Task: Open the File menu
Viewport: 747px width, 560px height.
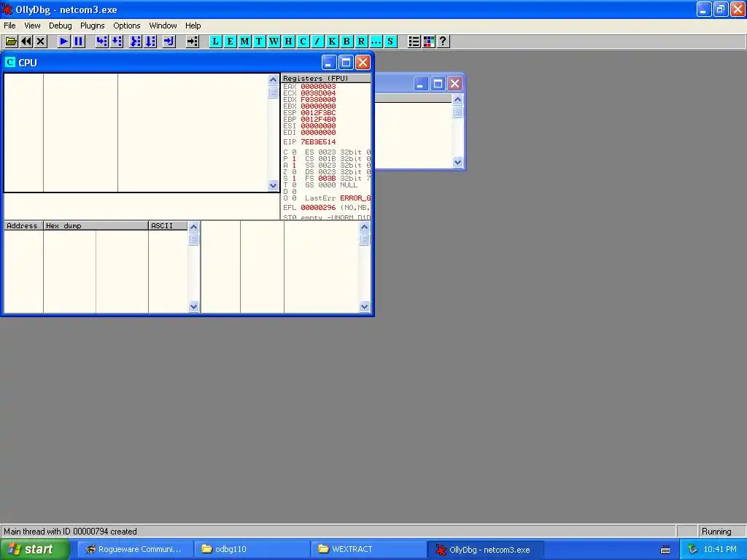Action: click(9, 26)
